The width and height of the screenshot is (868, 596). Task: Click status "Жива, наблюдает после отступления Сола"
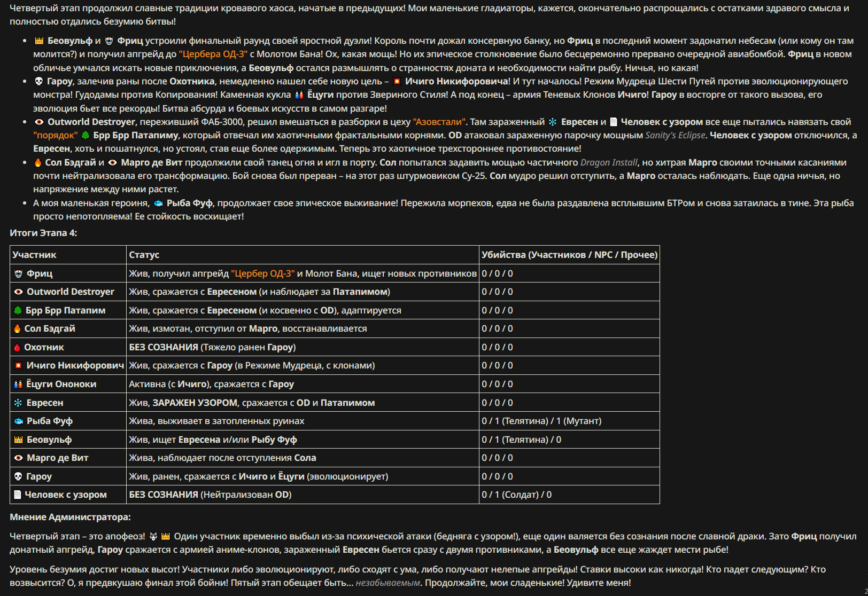[222, 458]
